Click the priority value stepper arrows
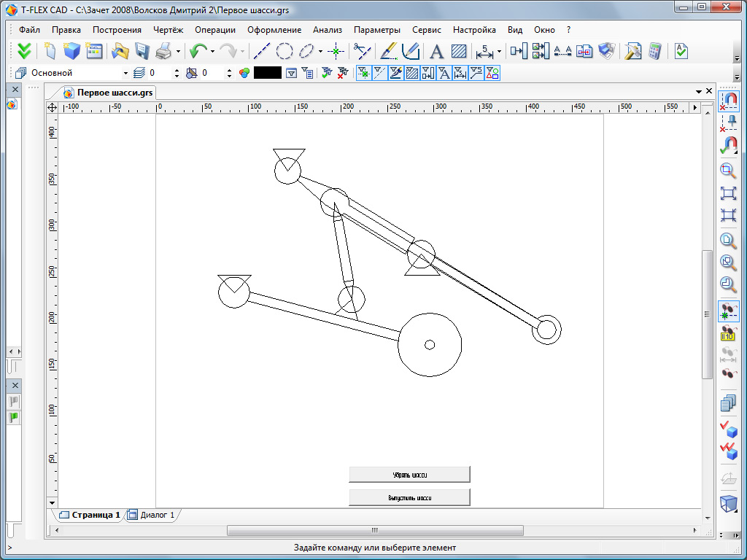This screenshot has height=560, width=747. tap(229, 74)
